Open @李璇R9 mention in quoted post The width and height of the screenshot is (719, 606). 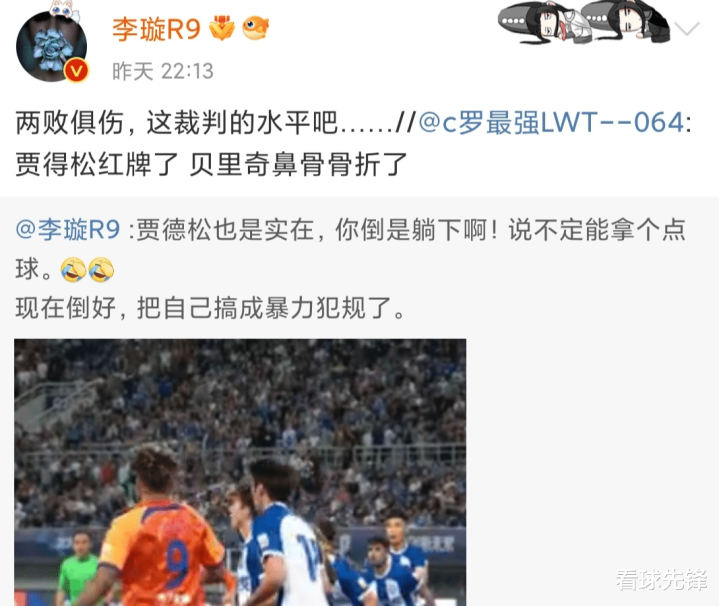(x=68, y=229)
